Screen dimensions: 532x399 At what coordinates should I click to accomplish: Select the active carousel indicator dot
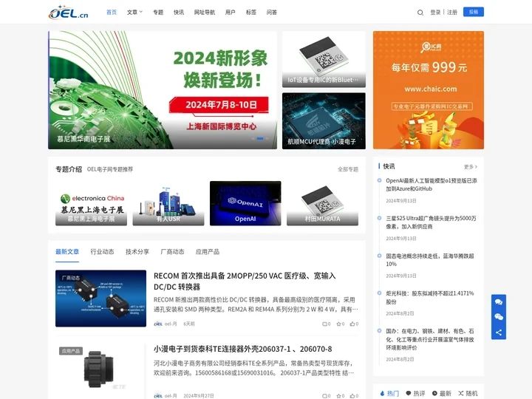tap(260, 138)
